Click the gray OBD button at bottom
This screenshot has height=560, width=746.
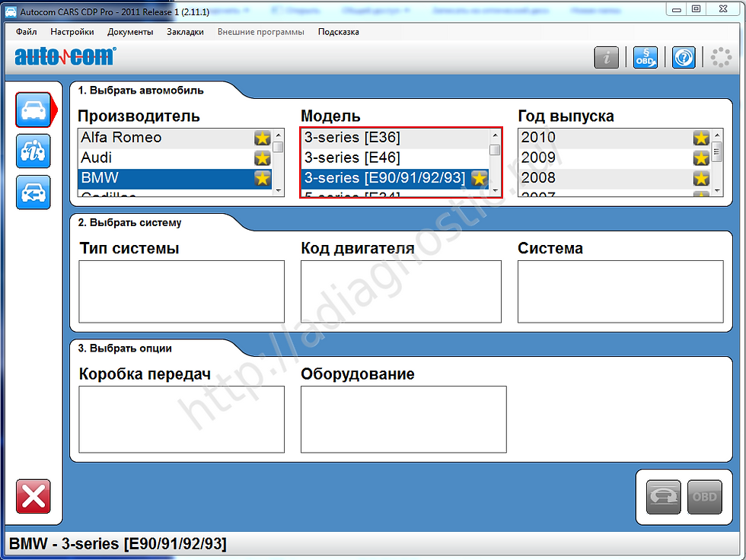coord(705,497)
